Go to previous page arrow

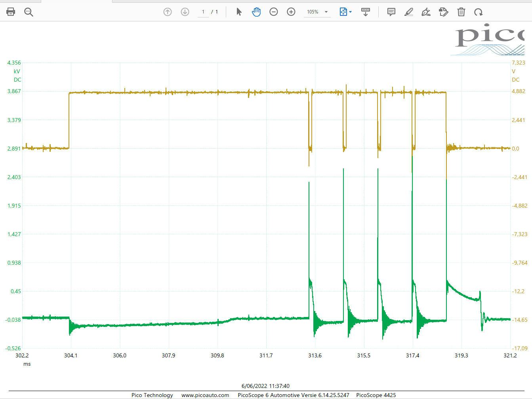pyautogui.click(x=168, y=12)
